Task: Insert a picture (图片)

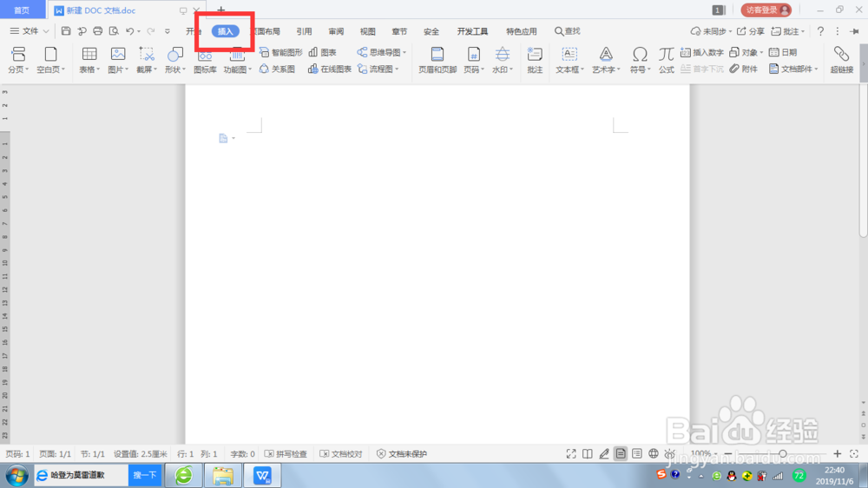Action: click(x=118, y=60)
